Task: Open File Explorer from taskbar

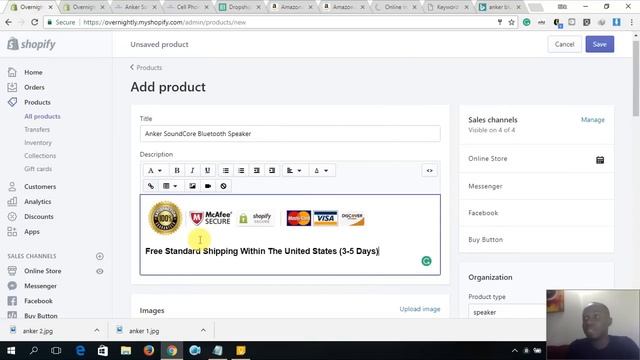Action: (x=126, y=351)
